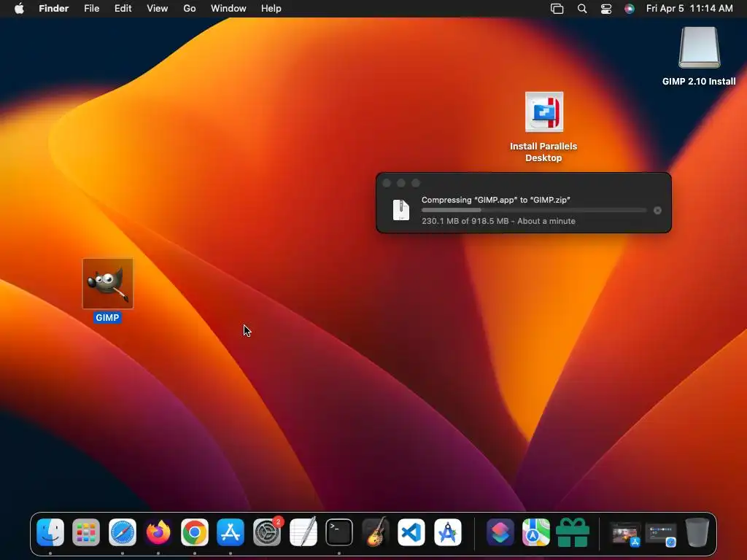Launch Terminal from the Dock
Viewport: 747px width, 560px height.
coord(339,532)
